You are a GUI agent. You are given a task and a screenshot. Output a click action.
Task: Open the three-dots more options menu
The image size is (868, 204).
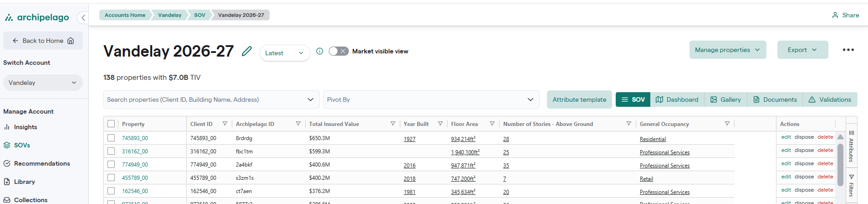pyautogui.click(x=848, y=50)
